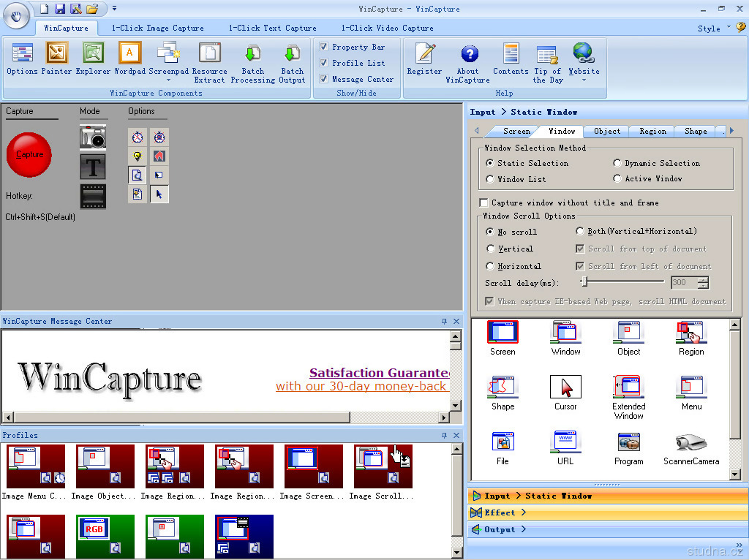749x560 pixels.
Task: Select the camera image capture mode
Action: point(93,137)
